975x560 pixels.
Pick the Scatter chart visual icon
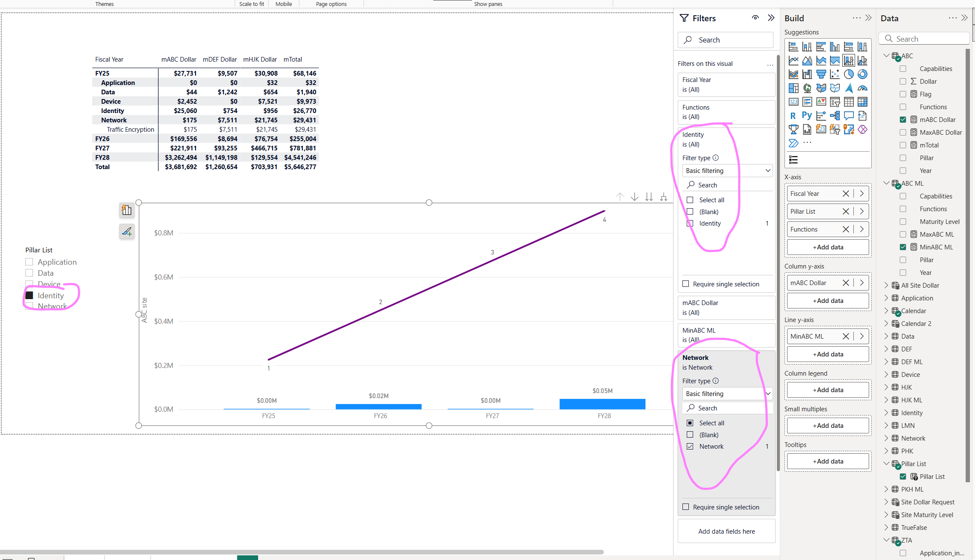click(835, 74)
